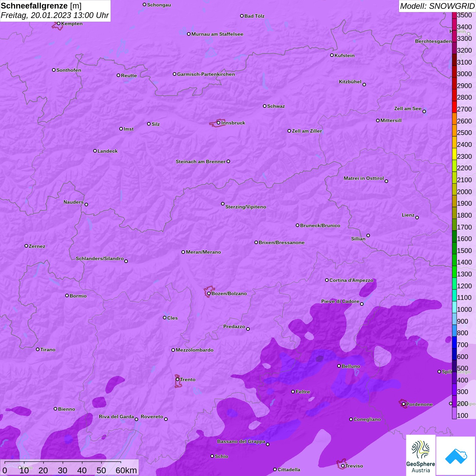Click the 'Schwaz' label
Image resolution: width=476 pixels, height=476 pixels.
click(276, 106)
